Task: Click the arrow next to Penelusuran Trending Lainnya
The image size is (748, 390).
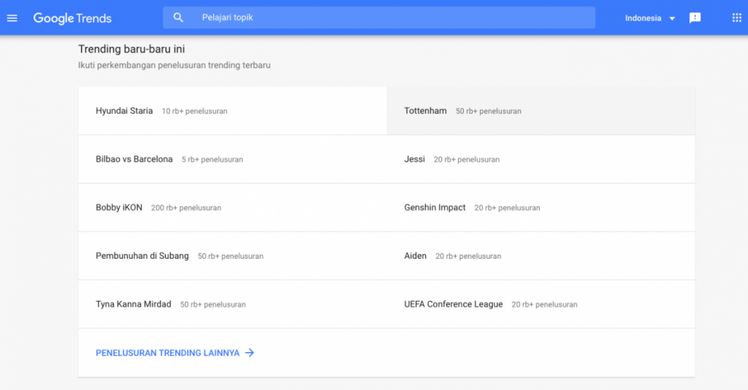Action: click(250, 353)
